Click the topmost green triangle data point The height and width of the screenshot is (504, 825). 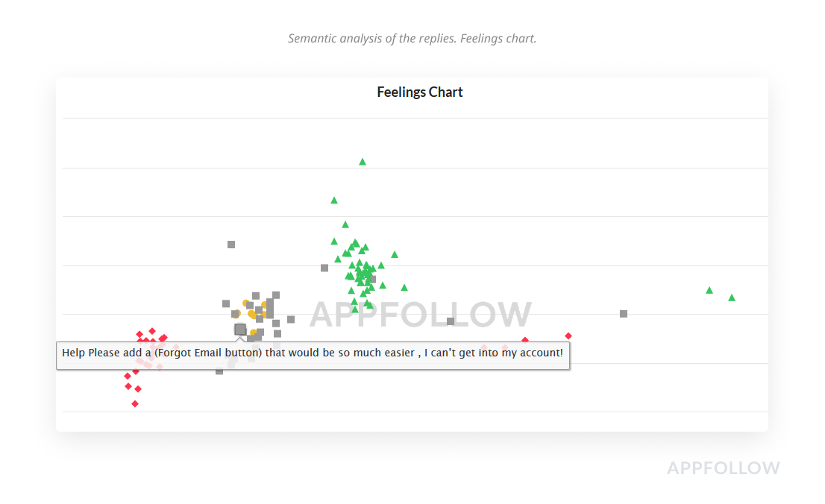pos(363,162)
